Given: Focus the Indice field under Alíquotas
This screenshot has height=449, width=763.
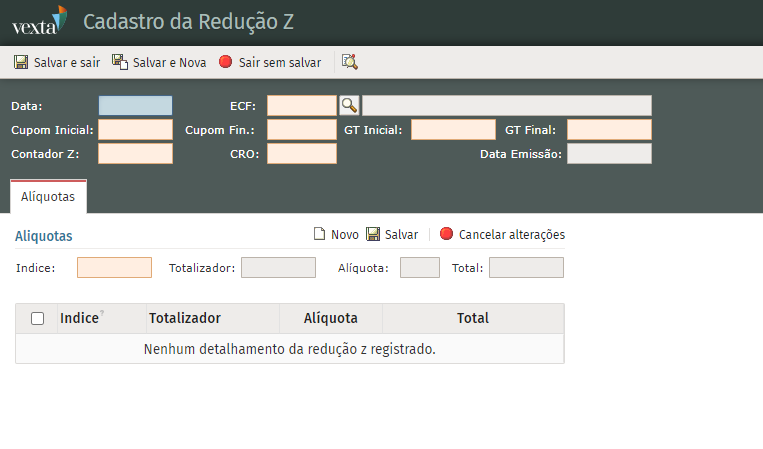Looking at the screenshot, I should coord(114,267).
